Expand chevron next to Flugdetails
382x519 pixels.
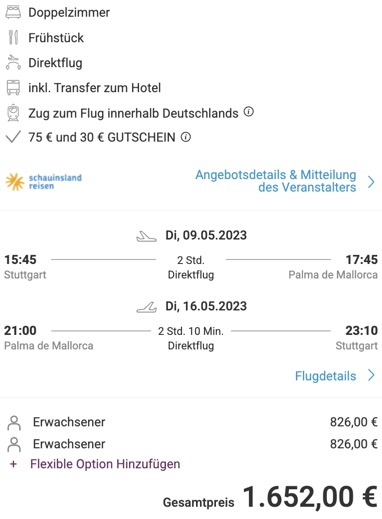371,375
